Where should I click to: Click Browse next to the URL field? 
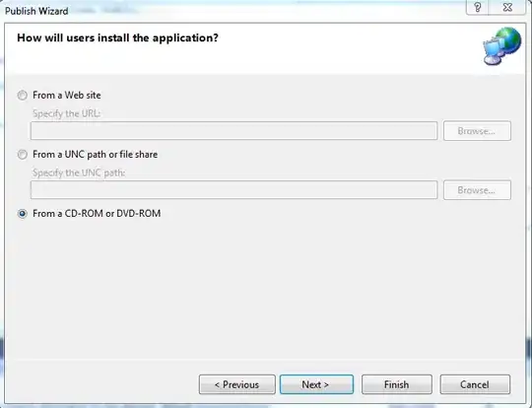click(477, 131)
